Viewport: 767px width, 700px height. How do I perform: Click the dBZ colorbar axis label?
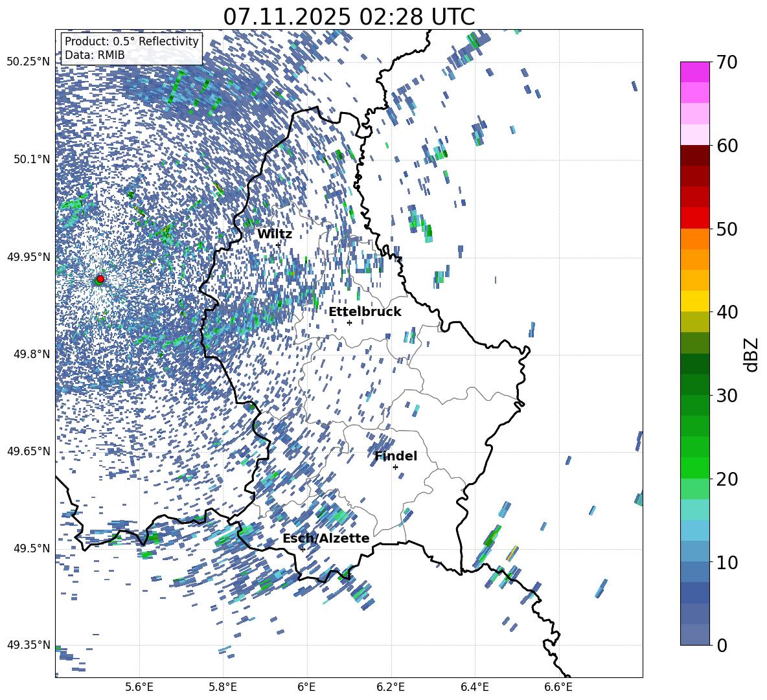click(750, 354)
